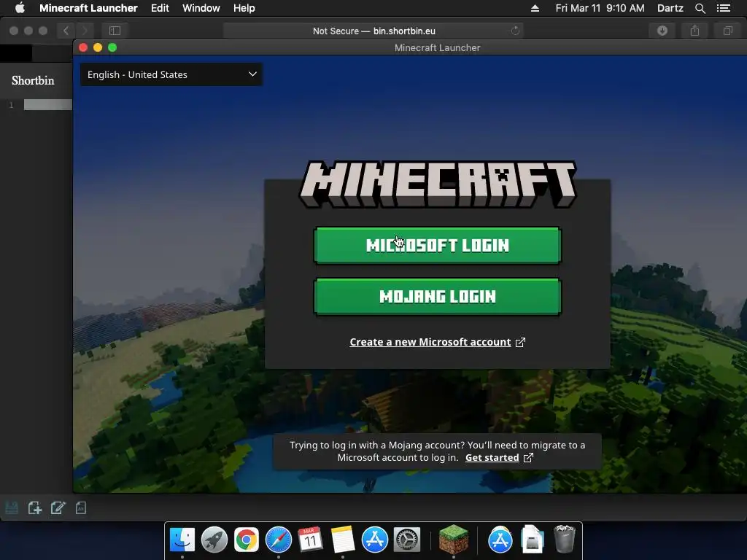This screenshot has height=560, width=747.
Task: Click the date and time in menu bar
Action: [x=600, y=8]
